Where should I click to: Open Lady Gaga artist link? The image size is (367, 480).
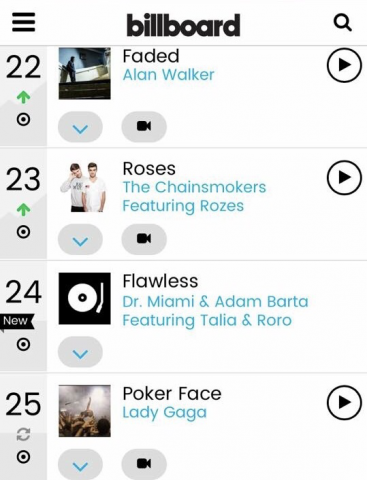(x=165, y=412)
